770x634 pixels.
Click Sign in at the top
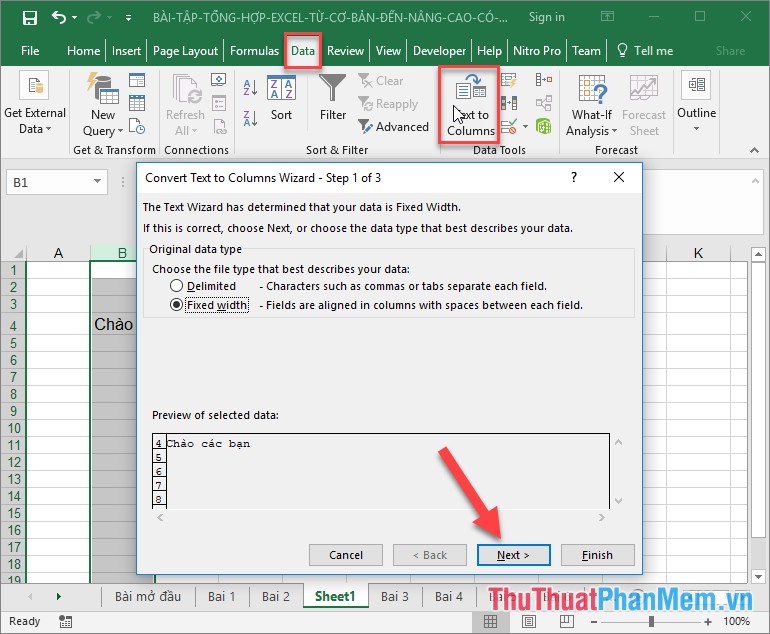coord(547,17)
